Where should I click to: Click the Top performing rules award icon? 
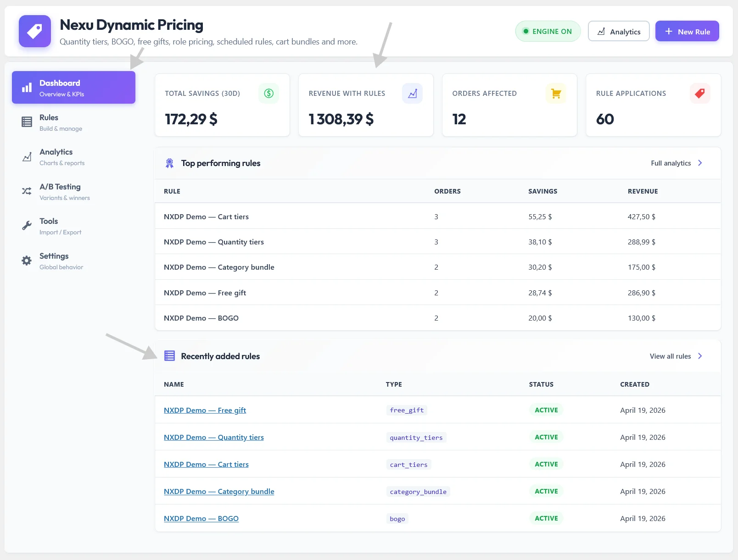click(x=169, y=163)
